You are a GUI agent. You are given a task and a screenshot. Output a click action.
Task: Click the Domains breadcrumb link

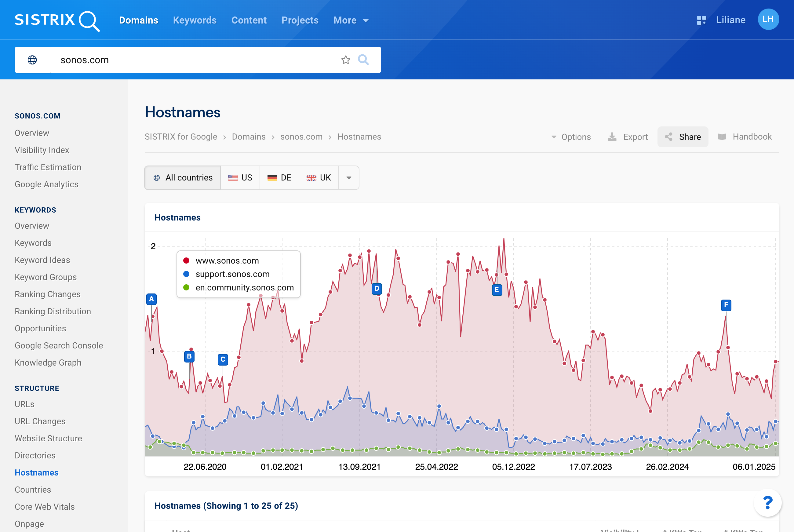pyautogui.click(x=249, y=137)
